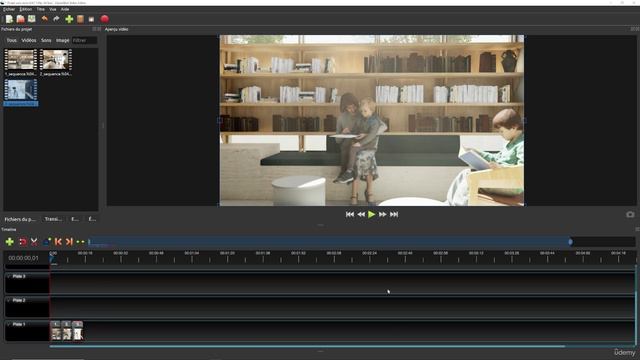Open a project with the folder icon
Viewport: 640px width, 360px height.
20,19
